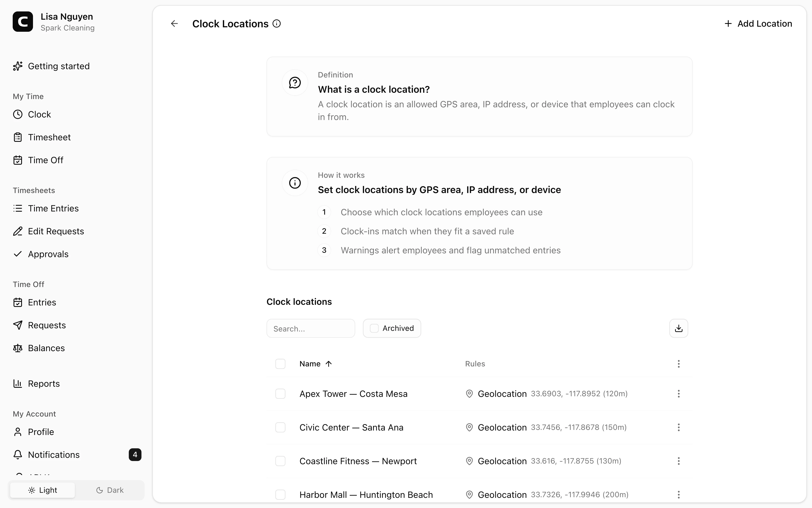Click the Geolocation pin icon in Apex Tower row
Image resolution: width=812 pixels, height=508 pixels.
coord(469,394)
